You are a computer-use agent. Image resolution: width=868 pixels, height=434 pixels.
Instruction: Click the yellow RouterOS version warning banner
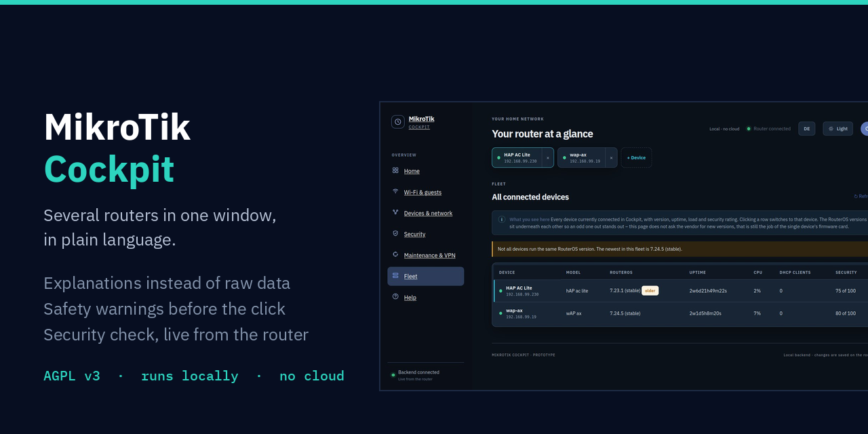(680, 249)
